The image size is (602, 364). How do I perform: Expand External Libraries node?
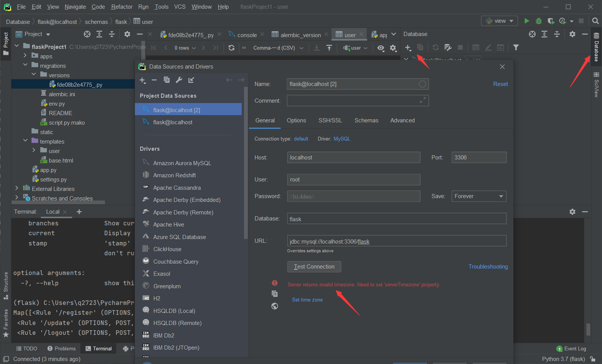click(17, 189)
